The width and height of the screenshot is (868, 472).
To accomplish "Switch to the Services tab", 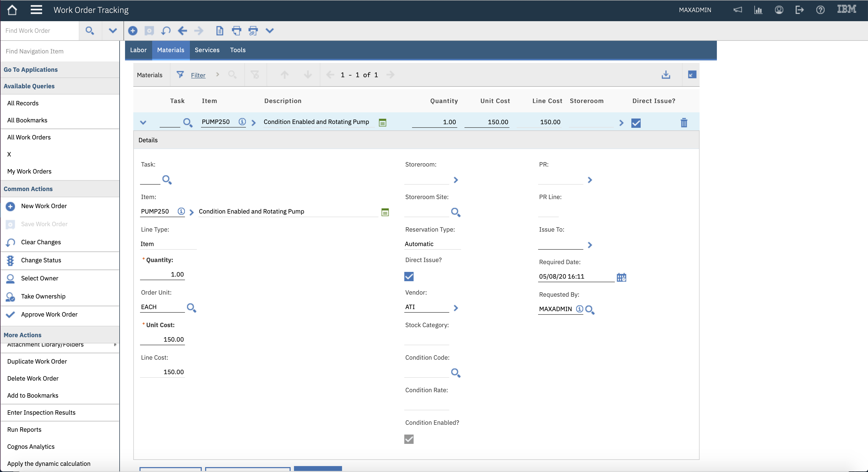I will 207,50.
